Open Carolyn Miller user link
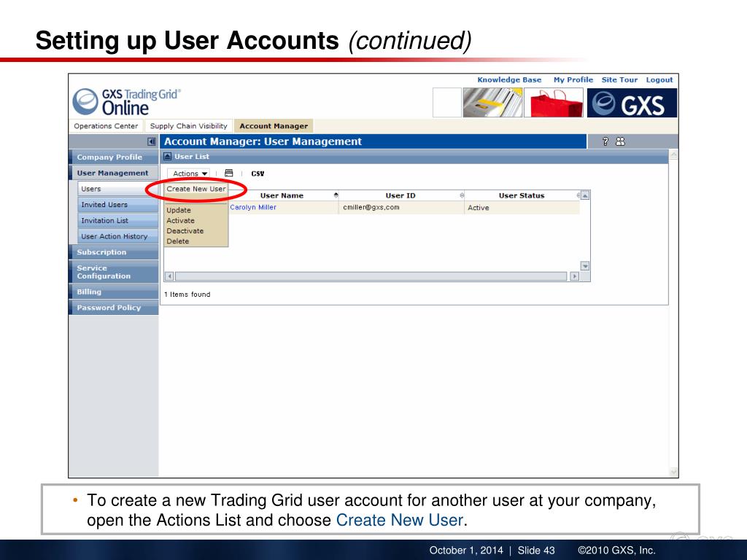The image size is (747, 560). tap(253, 207)
